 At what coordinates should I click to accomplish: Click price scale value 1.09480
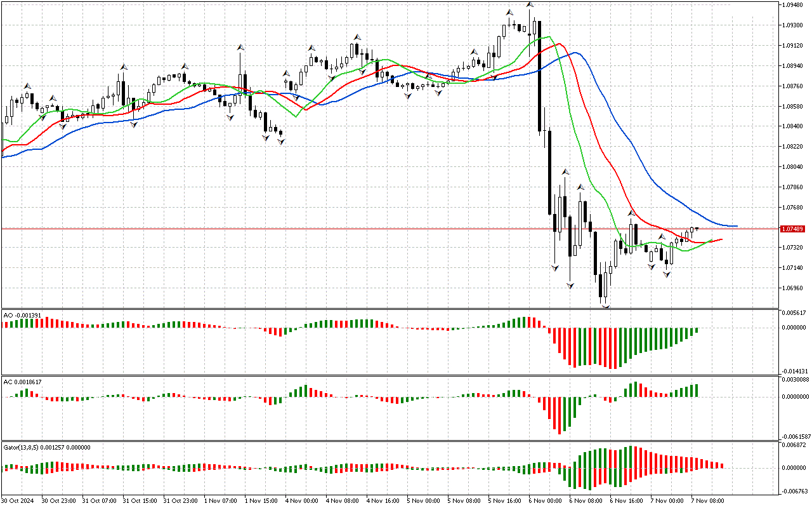pos(794,5)
